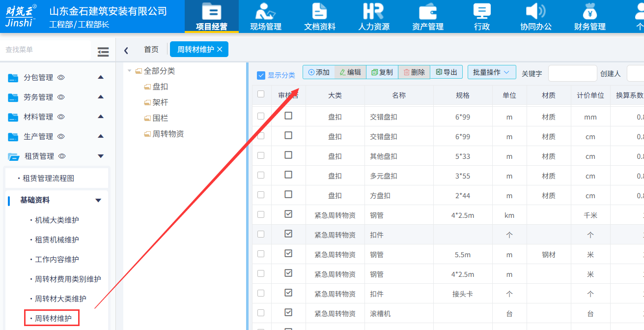Click the eye icon next to 材料管理
The height and width of the screenshot is (330, 644).
[61, 117]
